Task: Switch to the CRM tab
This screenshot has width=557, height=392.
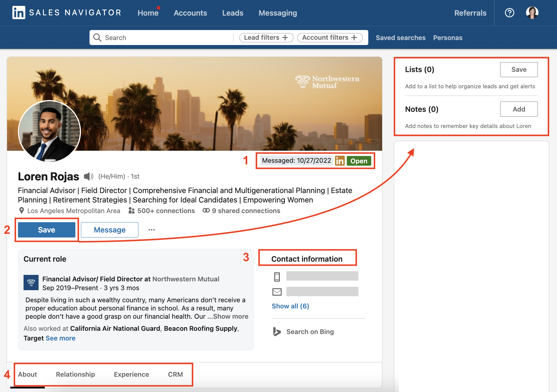Action: click(175, 374)
